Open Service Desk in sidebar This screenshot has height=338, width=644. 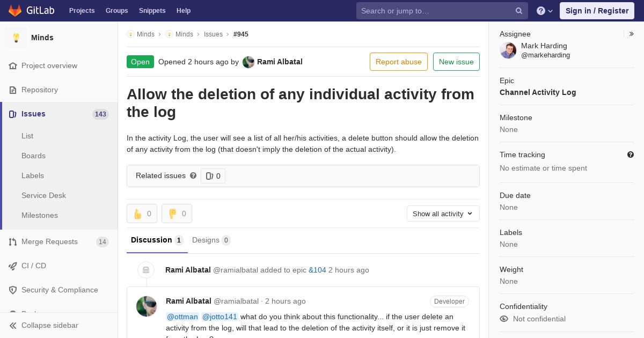coord(43,195)
